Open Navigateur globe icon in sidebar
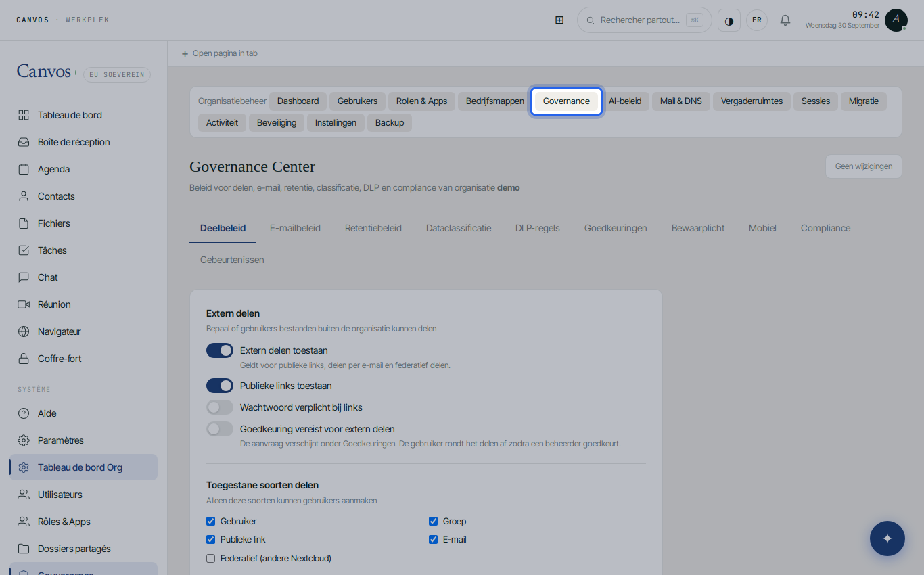The image size is (924, 575). coord(24,331)
